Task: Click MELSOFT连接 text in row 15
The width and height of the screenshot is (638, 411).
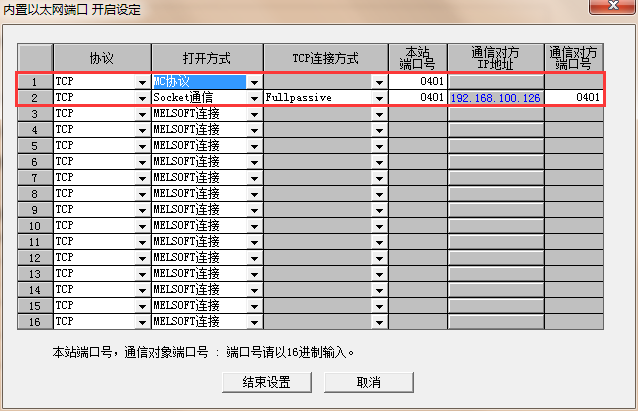Action: click(x=186, y=306)
